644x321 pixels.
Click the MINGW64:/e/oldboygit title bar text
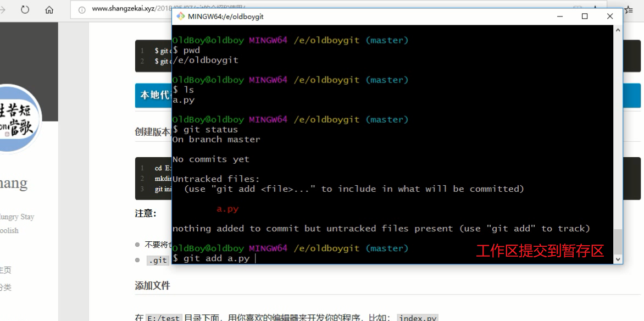point(225,16)
